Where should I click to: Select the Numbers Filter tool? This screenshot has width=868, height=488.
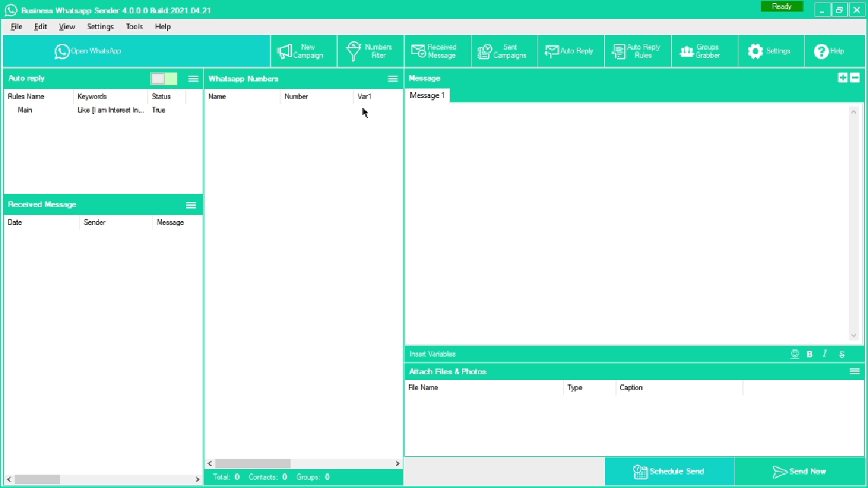[x=370, y=51]
